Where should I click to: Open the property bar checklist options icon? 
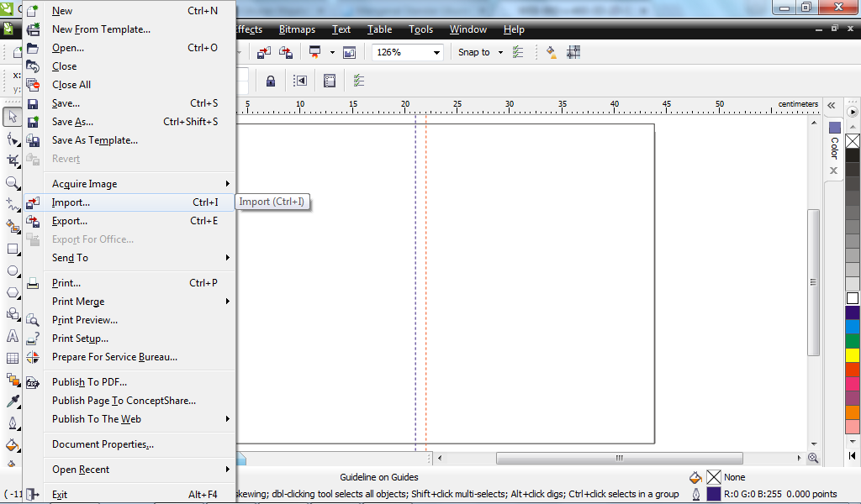point(358,81)
